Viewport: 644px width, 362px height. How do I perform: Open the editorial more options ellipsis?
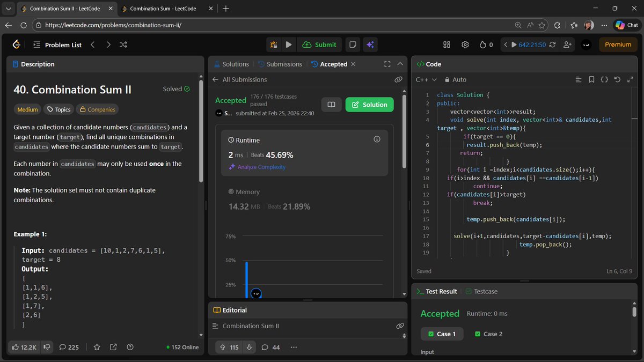294,347
